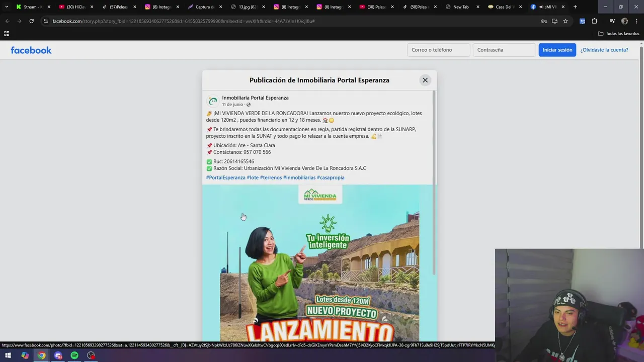Reload the current page
The image size is (644, 362).
(31, 21)
